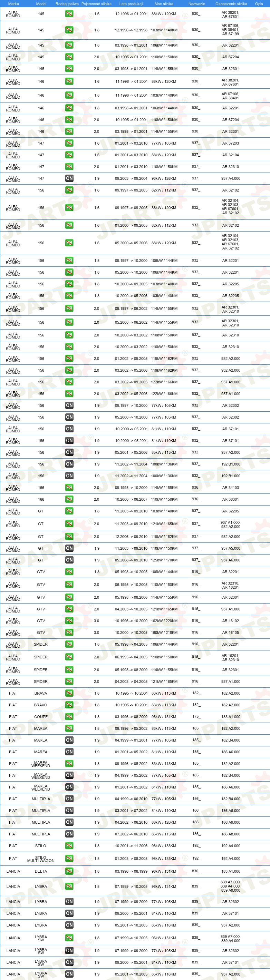
Task: Click the 'BRAVA' model cell
Action: [41, 693]
